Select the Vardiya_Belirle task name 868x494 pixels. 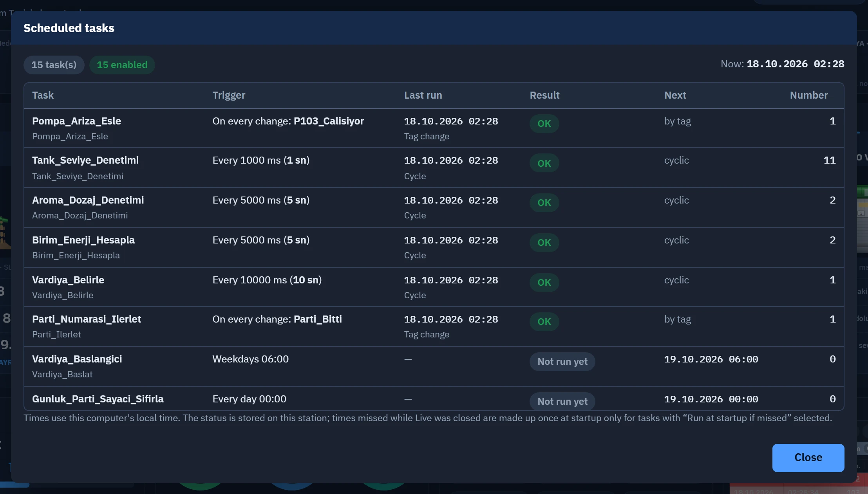pyautogui.click(x=68, y=280)
